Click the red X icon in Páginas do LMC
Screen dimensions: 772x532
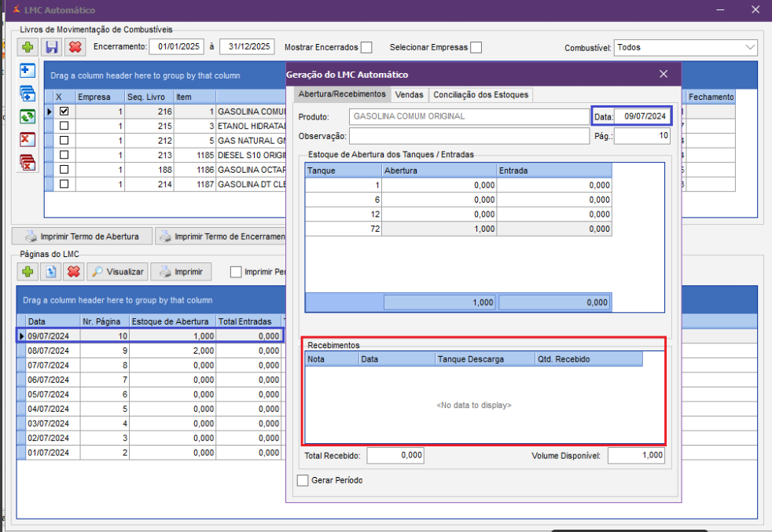click(73, 272)
